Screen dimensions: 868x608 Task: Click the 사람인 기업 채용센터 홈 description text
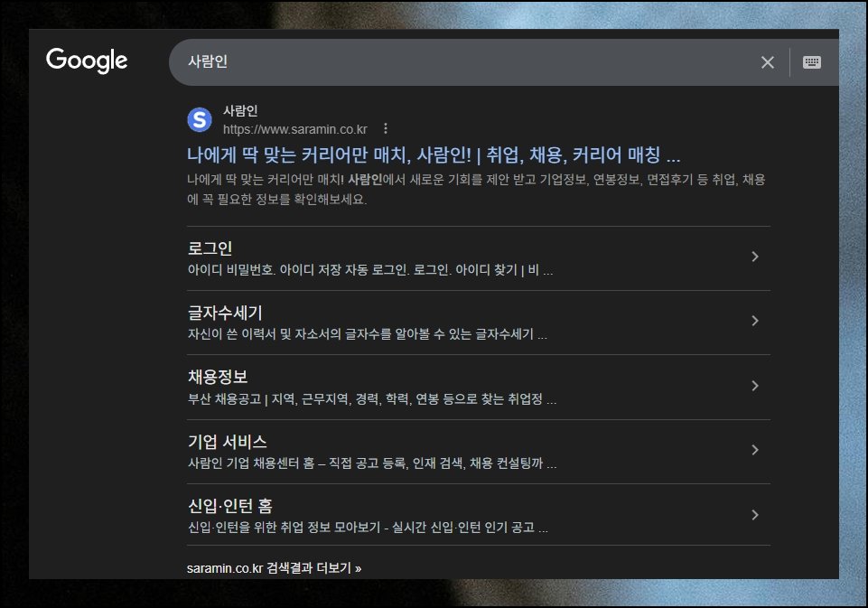[372, 463]
